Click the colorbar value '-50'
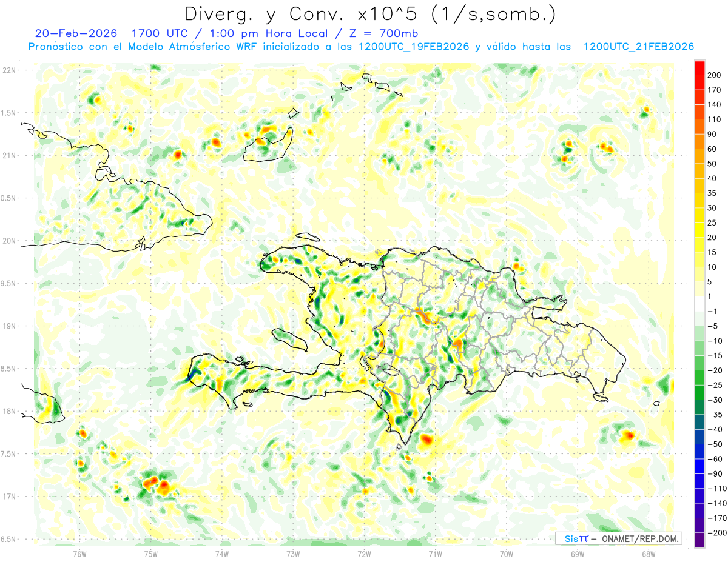This screenshot has width=728, height=562. [716, 444]
